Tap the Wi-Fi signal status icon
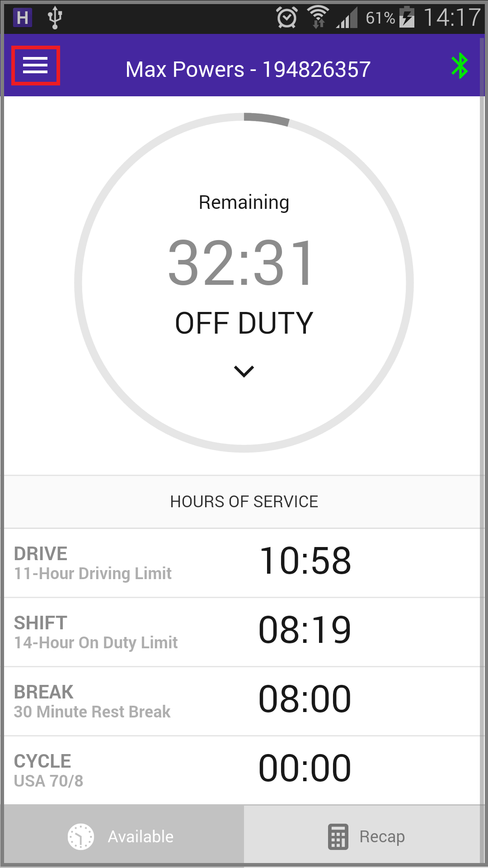 [318, 17]
